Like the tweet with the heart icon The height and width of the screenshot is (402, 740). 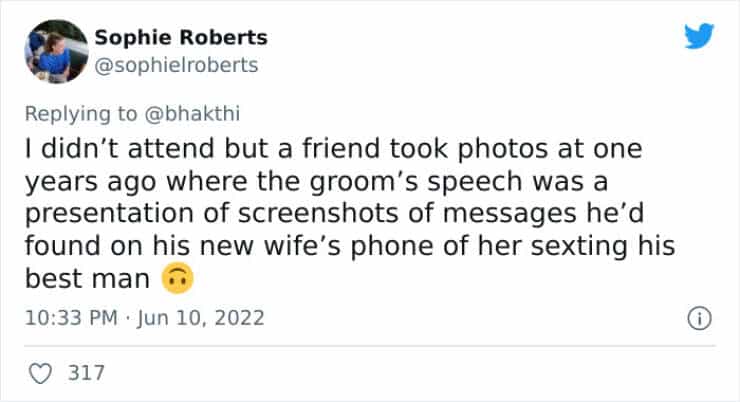click(41, 374)
